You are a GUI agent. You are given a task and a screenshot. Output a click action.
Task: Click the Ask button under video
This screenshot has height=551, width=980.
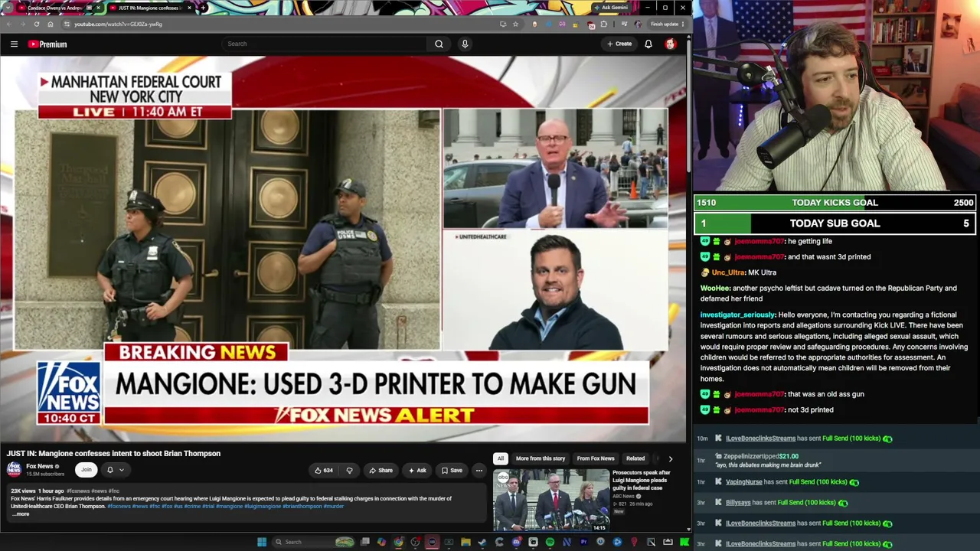pos(417,471)
